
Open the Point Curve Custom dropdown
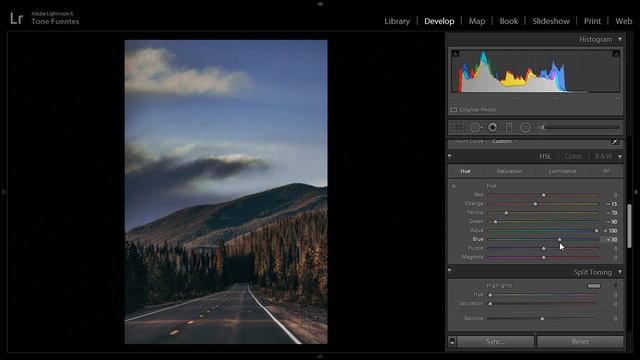[x=505, y=141]
